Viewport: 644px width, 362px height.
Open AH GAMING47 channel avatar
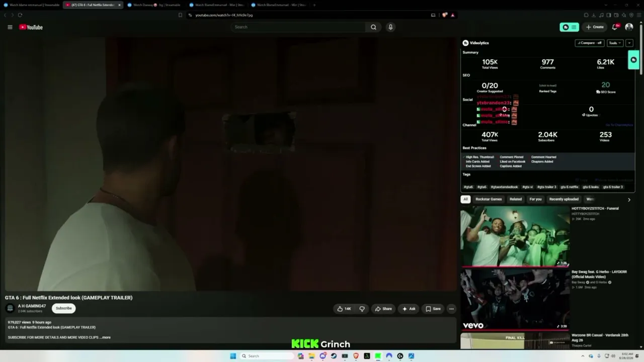10,308
